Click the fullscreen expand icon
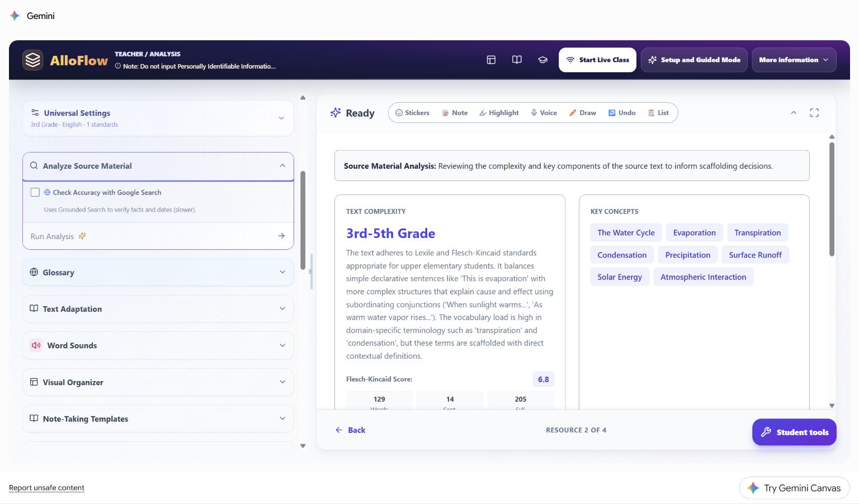The height and width of the screenshot is (504, 859). [x=814, y=113]
